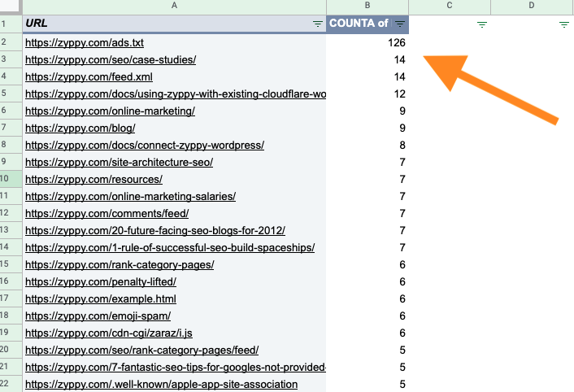The height and width of the screenshot is (392, 574).
Task: Select column A header
Action: 174,6
